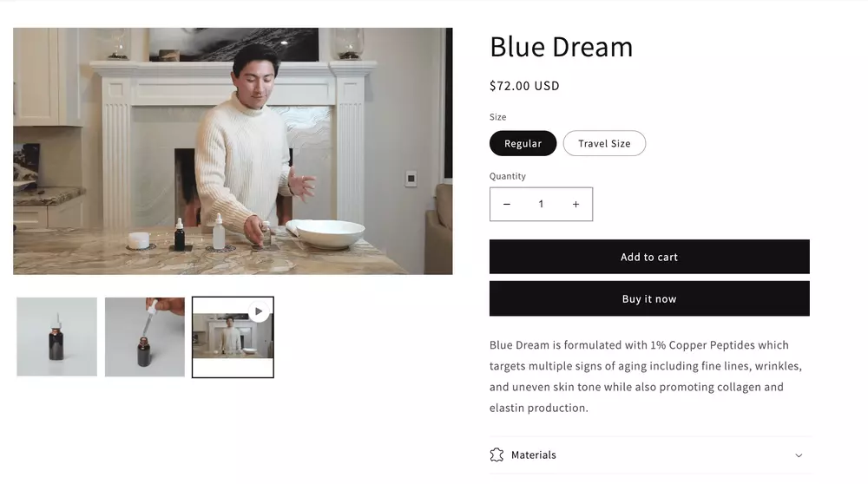Select the video thumbnail of man at counter

click(x=233, y=337)
